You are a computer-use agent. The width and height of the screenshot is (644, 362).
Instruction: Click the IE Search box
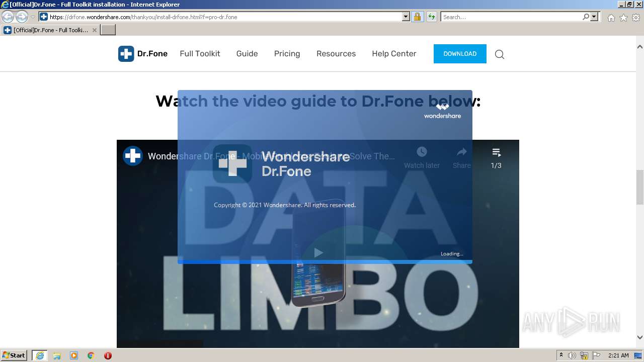(x=511, y=17)
